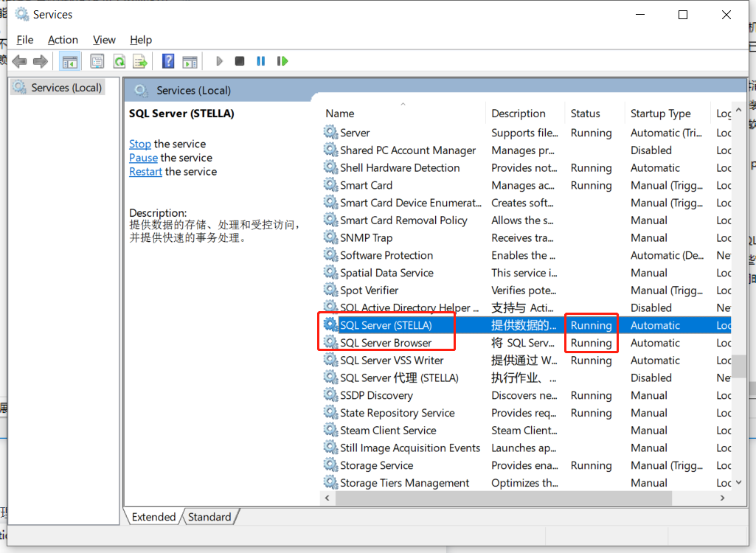Viewport: 756px width, 553px height.
Task: Click the Stop link to stop SQL Server
Action: click(x=139, y=143)
